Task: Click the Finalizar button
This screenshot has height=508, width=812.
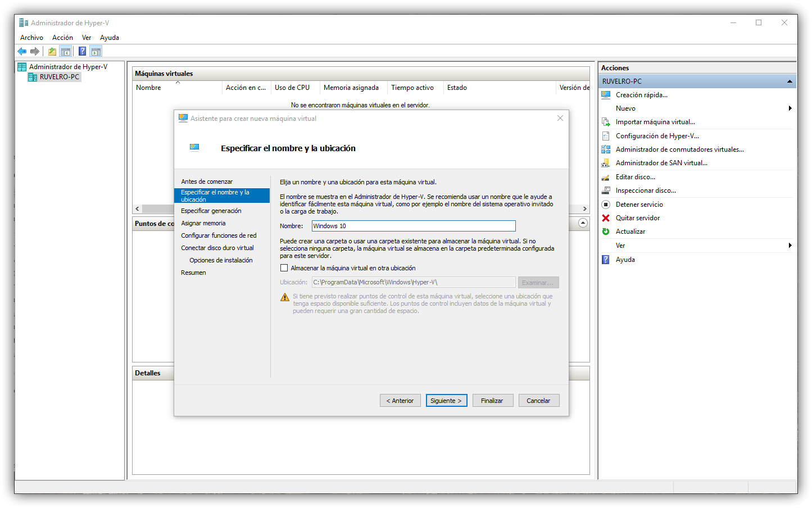Action: coord(493,401)
